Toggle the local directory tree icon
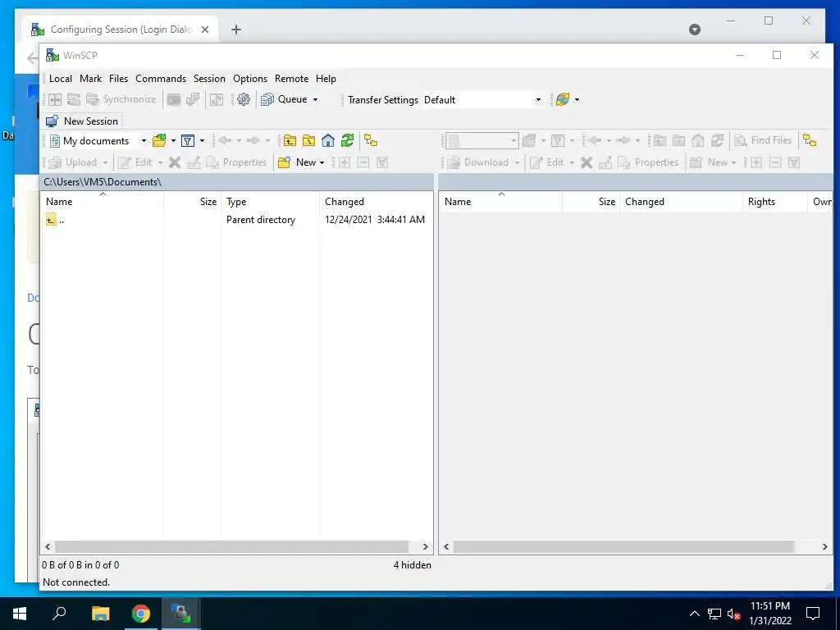Viewport: 840px width, 630px height. coord(371,141)
